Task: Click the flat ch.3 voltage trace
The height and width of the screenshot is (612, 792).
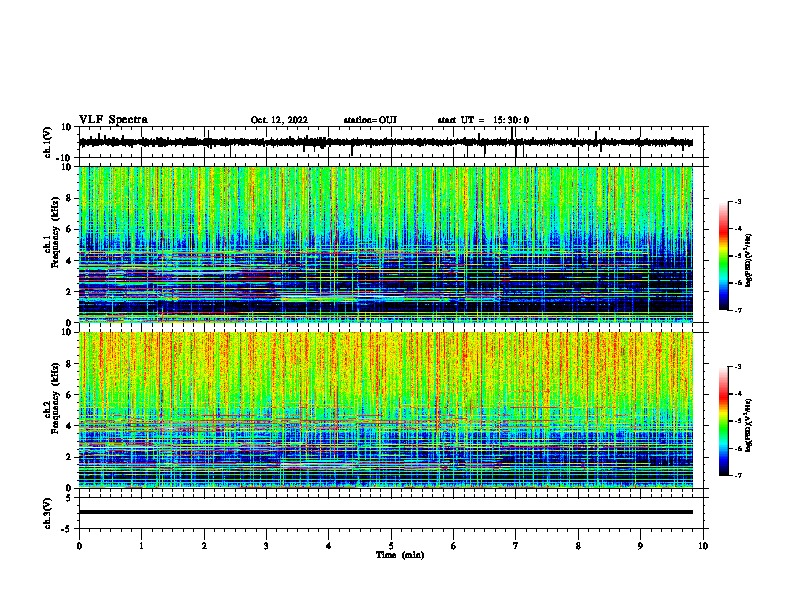Action: point(386,512)
